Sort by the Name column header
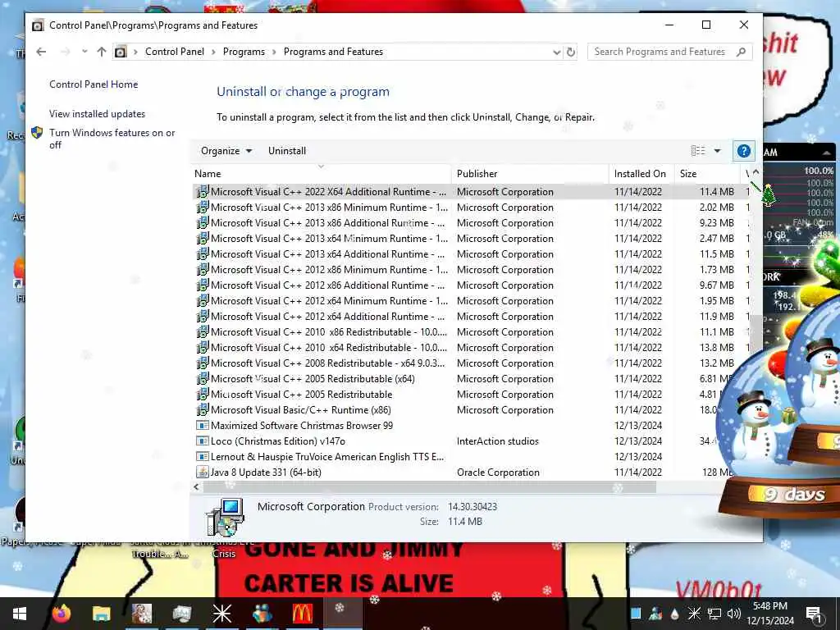 click(x=322, y=174)
